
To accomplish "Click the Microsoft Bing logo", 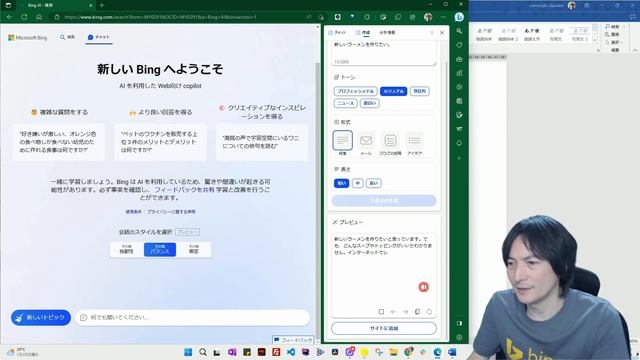I will pos(28,38).
